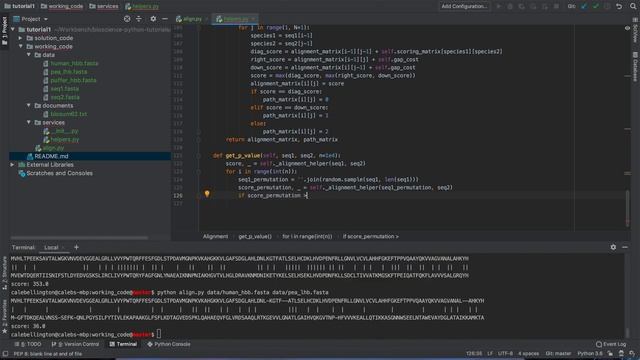Toggle tool window buttons icon at bottom-left corner
Viewport: 640px width, 360px height.
tap(5, 353)
